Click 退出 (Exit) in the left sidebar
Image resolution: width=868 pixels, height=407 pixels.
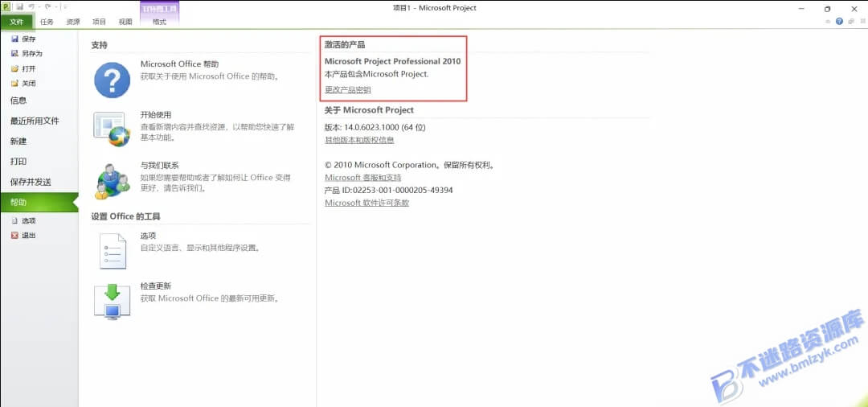tap(23, 236)
